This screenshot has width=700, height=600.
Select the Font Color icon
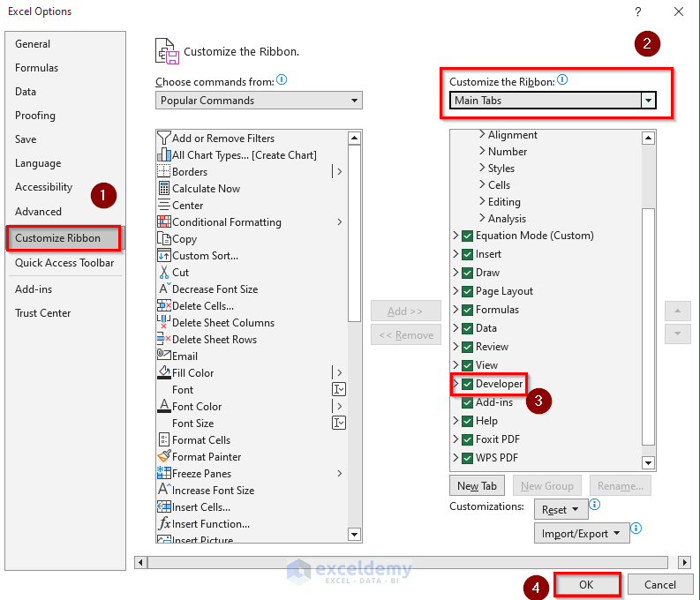[164, 406]
